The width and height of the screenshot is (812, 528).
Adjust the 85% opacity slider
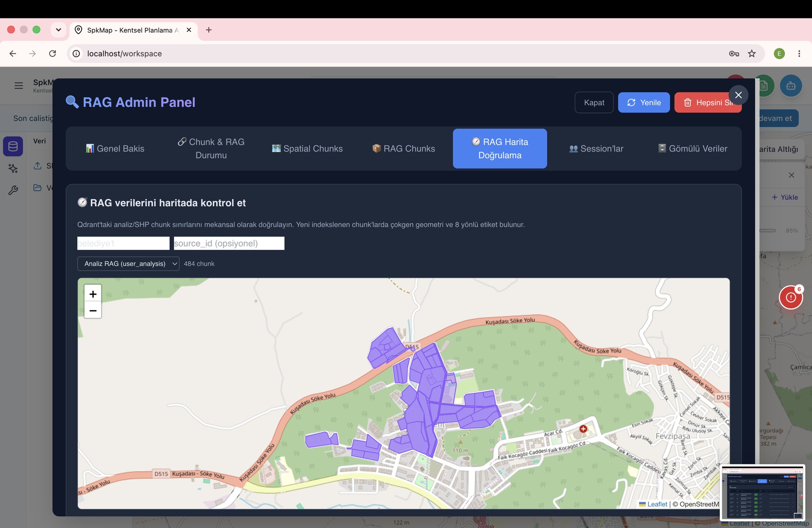click(x=767, y=230)
